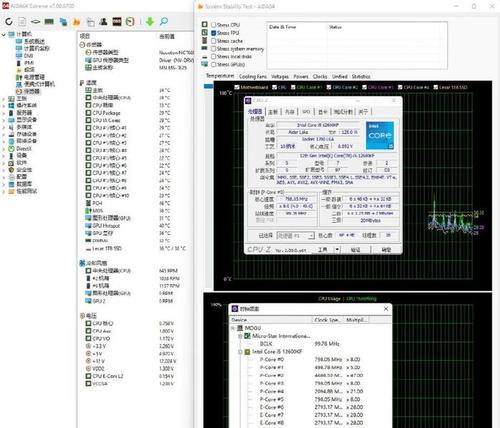
Task: Click the clipboard toolbar icon in AIDA64
Action: 90,22
